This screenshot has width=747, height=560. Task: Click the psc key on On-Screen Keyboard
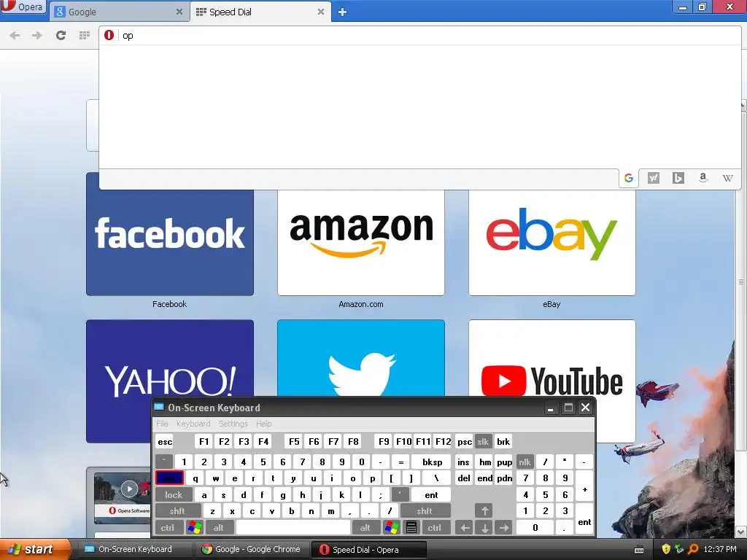click(464, 442)
